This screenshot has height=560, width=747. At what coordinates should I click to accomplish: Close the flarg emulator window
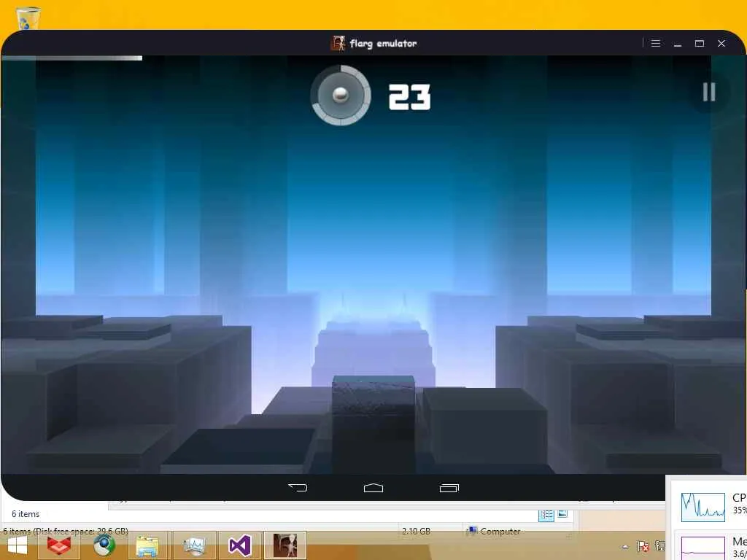click(x=721, y=43)
